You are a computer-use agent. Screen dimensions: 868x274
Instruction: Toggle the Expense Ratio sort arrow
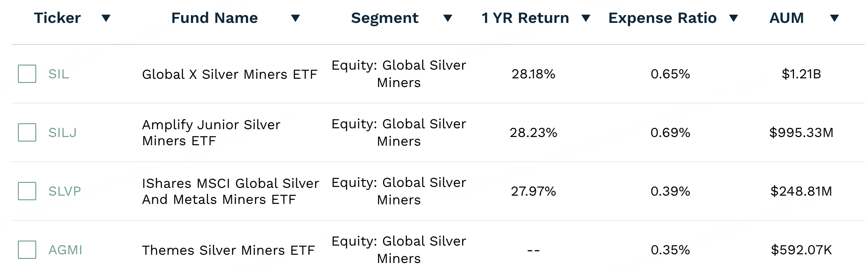pyautogui.click(x=734, y=18)
